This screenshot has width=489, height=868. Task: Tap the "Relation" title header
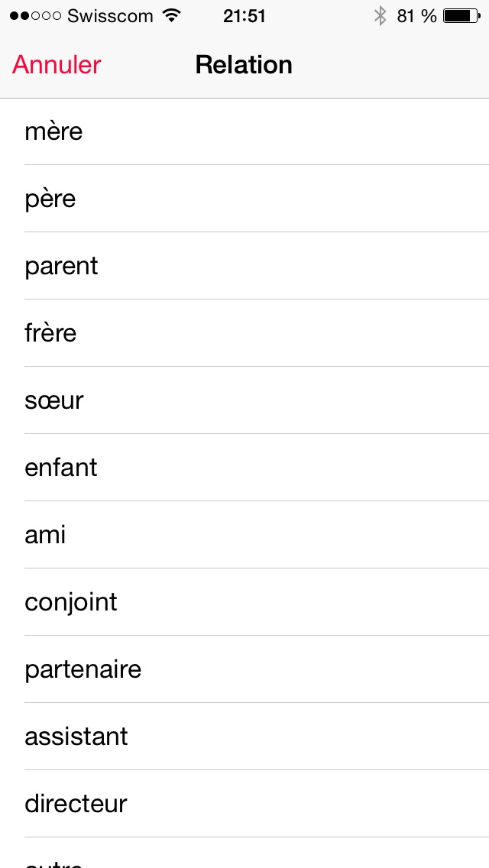click(244, 65)
